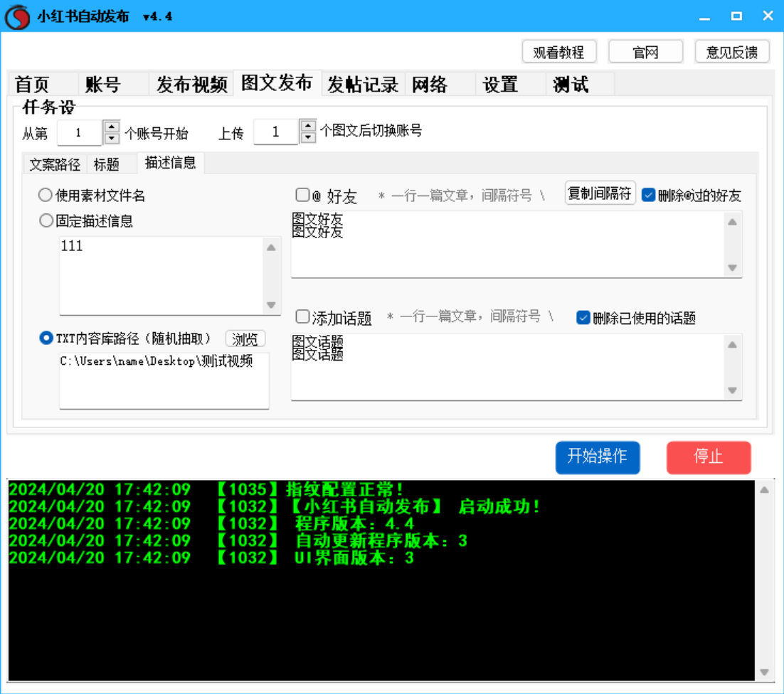This screenshot has height=694, width=784.
Task: Click up arrow of log console scrollbar
Action: click(x=765, y=490)
